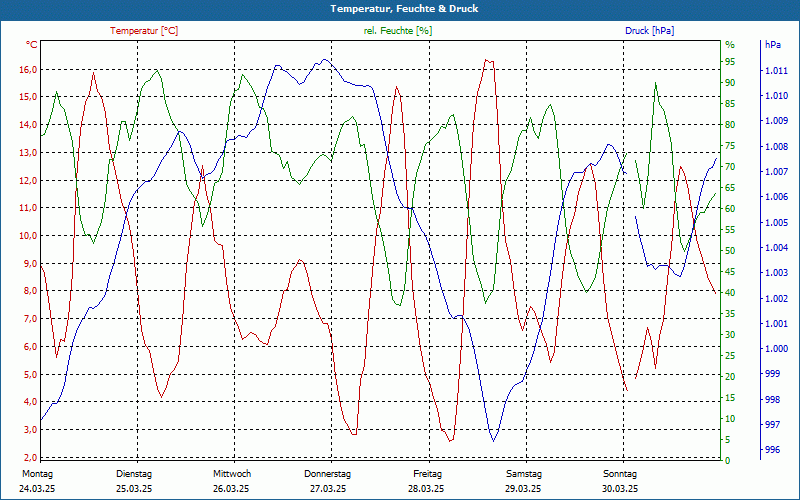Click the '60' humidity axis value
The height and width of the screenshot is (500, 800).
(x=730, y=209)
